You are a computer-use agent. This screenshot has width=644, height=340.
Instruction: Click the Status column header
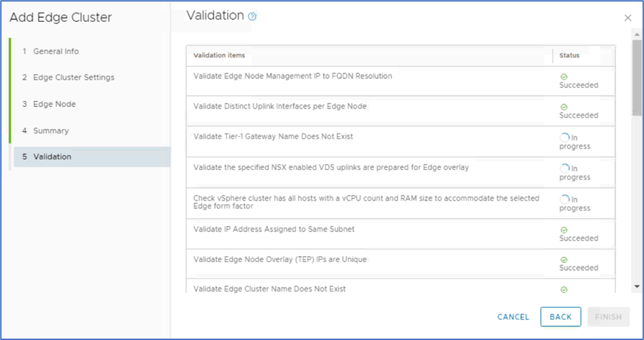570,55
